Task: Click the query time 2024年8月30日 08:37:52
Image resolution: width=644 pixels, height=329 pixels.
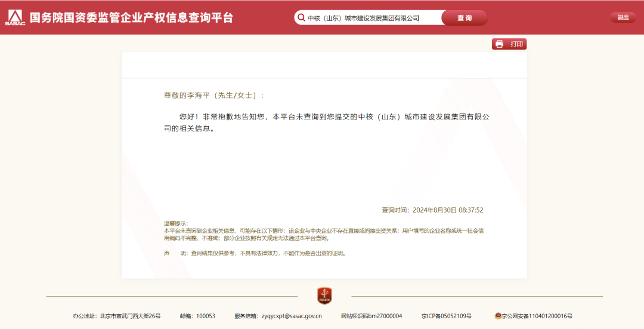Action: [x=448, y=210]
